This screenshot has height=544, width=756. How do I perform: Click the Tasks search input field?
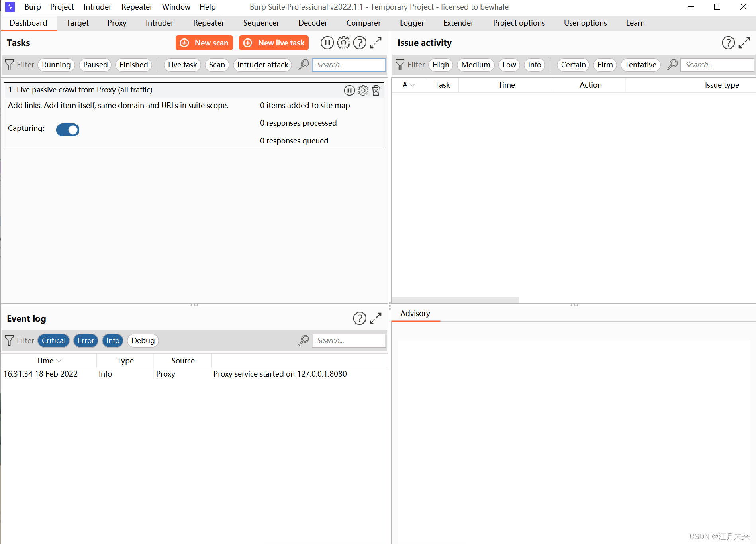tap(349, 65)
